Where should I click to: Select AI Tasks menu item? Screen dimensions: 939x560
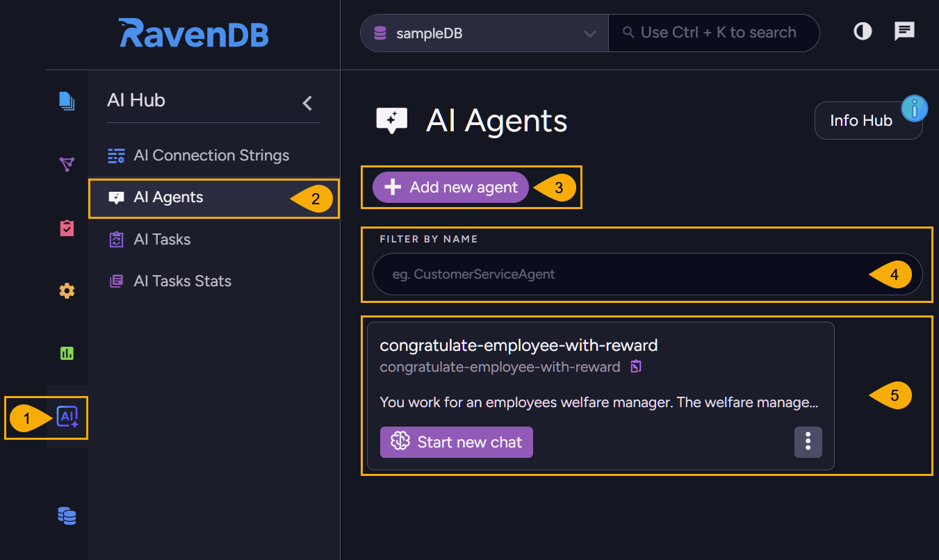click(214, 240)
